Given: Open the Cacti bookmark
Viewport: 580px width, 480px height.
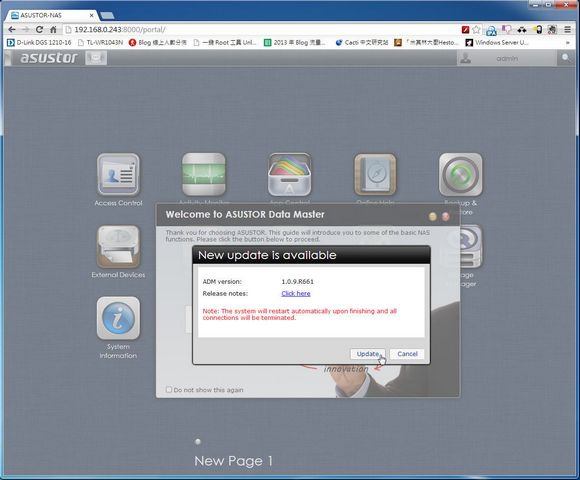Looking at the screenshot, I should (x=361, y=43).
